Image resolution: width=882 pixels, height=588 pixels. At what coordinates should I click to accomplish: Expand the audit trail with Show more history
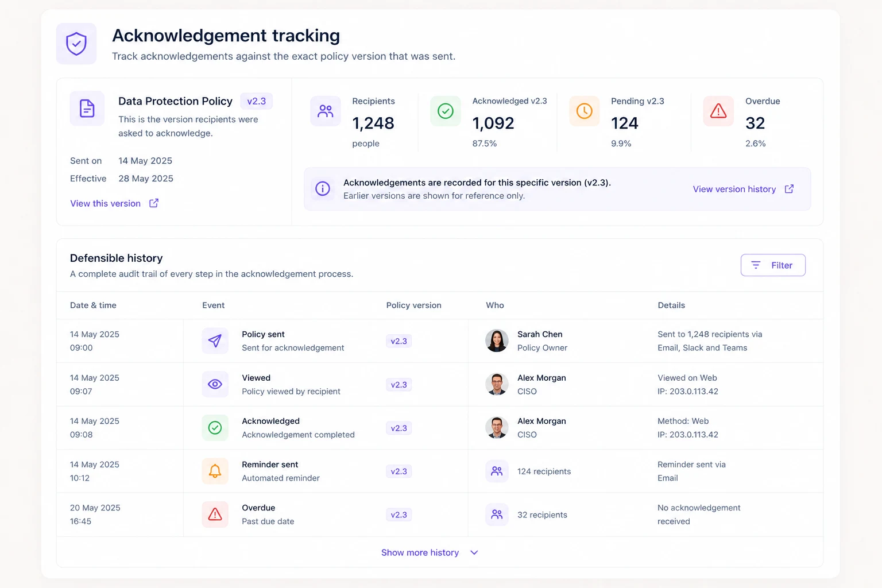[x=430, y=552]
